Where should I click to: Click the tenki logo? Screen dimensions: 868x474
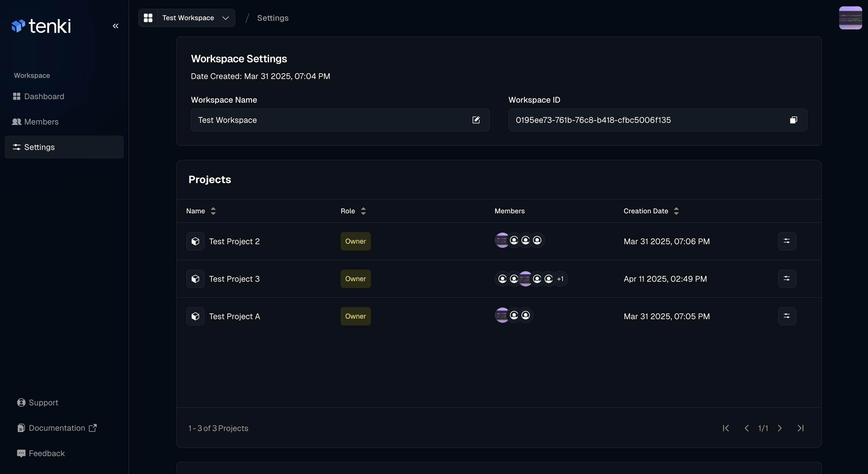point(41,26)
